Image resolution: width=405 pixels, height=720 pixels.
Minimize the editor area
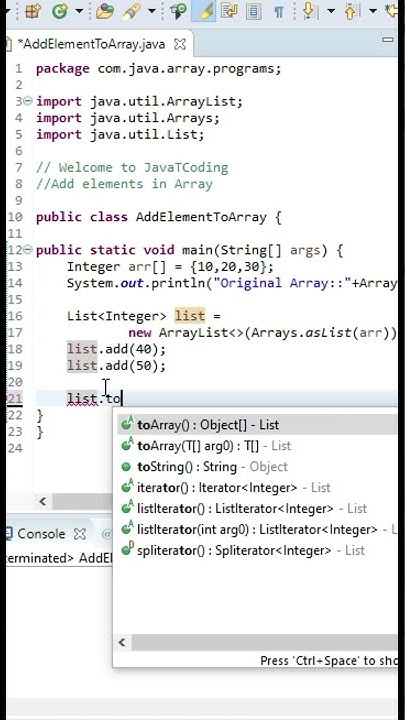388,40
